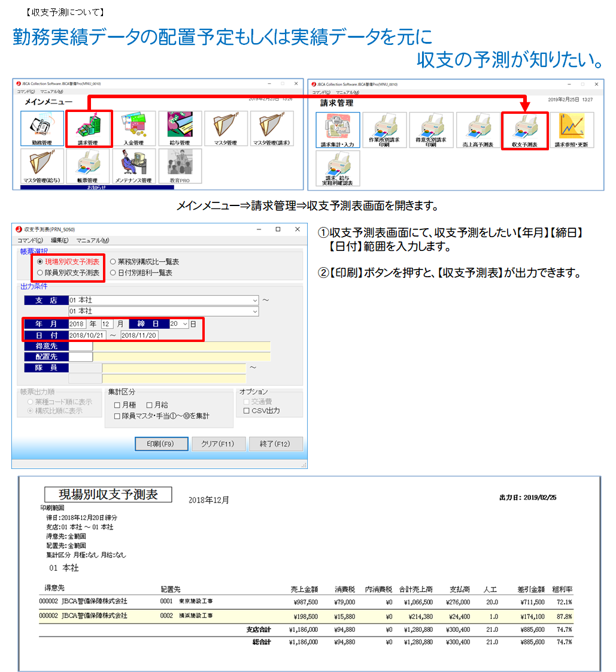This screenshot has width=616, height=672.
Task: Open the 編集(E) menu in 収支予測表 window
Action: (x=59, y=241)
